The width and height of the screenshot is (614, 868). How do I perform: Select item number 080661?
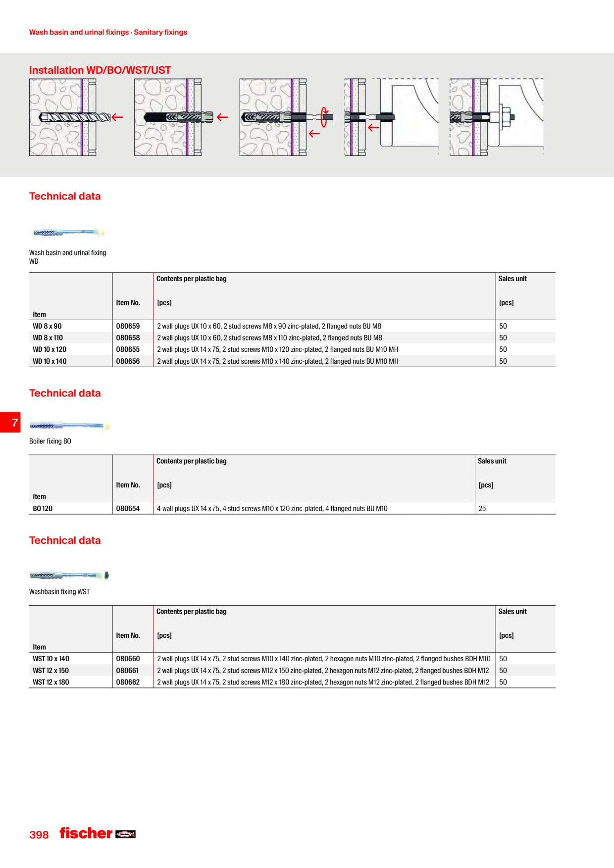[128, 671]
